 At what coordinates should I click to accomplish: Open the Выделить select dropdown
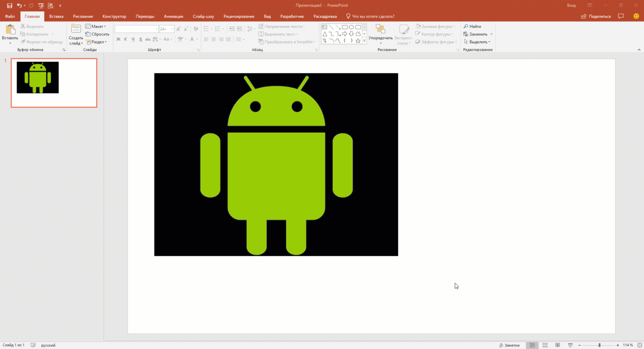point(477,41)
